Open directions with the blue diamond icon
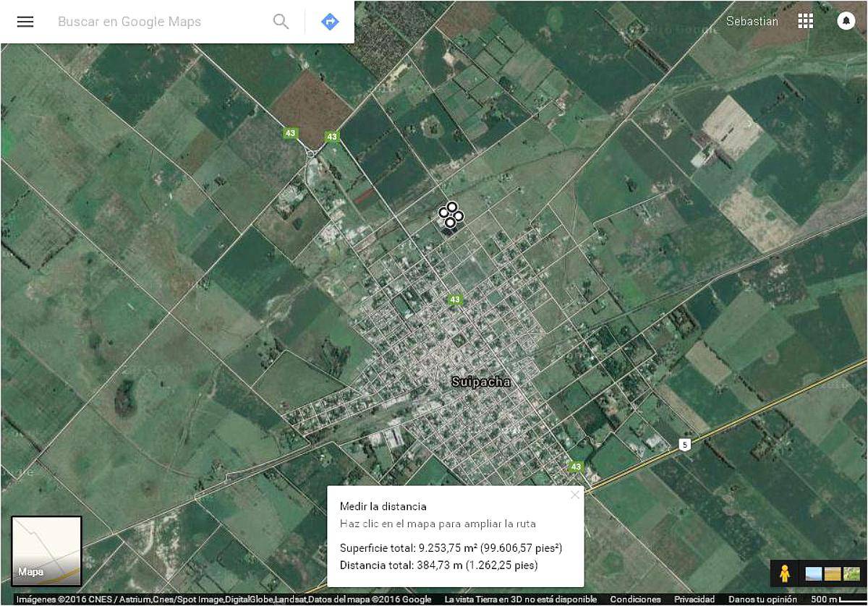Screen dimensions: 868x606 click(329, 21)
